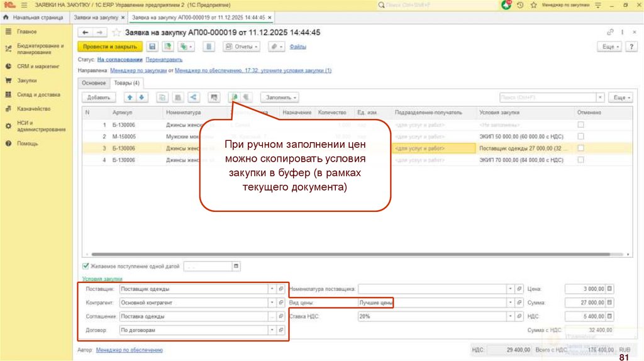The width and height of the screenshot is (644, 361).
Task: Paste purchase conditions from buffer icon
Action: (x=246, y=97)
